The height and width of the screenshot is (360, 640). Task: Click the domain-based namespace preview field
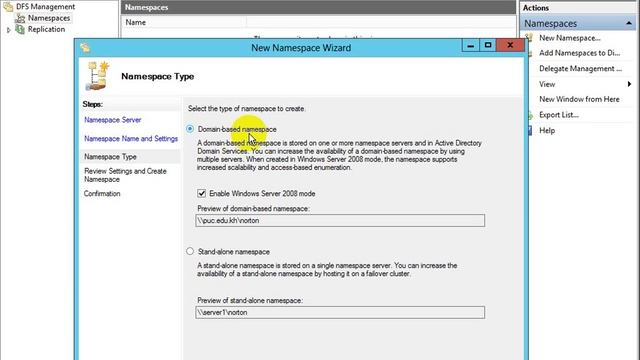click(340, 220)
